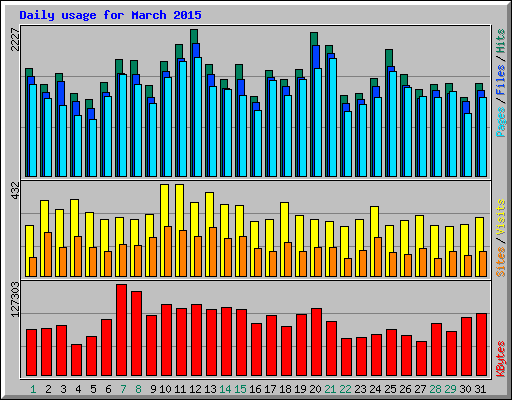Select day 19 on the x-axis
Viewport: 512px width, 400px height.
(x=300, y=389)
